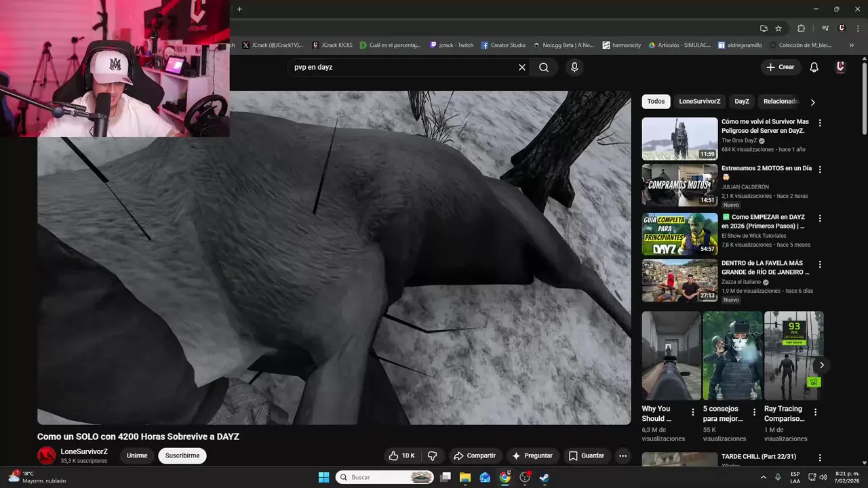Viewport: 868px width, 488px height.
Task: Show more filter chips with right arrow
Action: (813, 102)
